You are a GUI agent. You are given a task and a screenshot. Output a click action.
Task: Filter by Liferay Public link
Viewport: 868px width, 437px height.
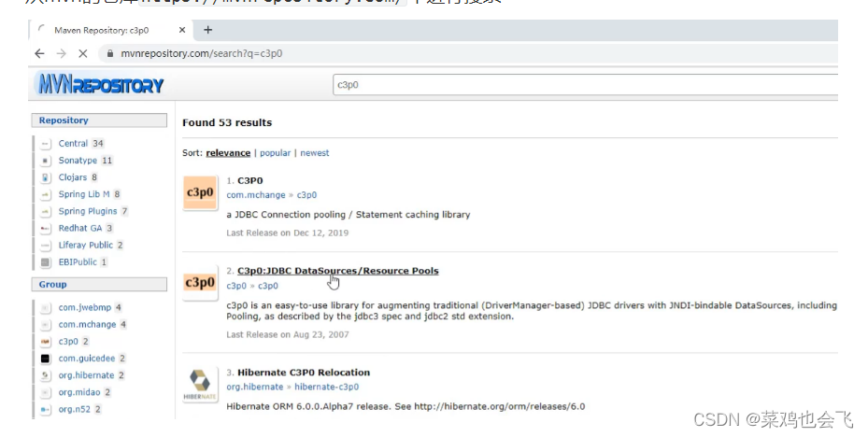(x=86, y=245)
